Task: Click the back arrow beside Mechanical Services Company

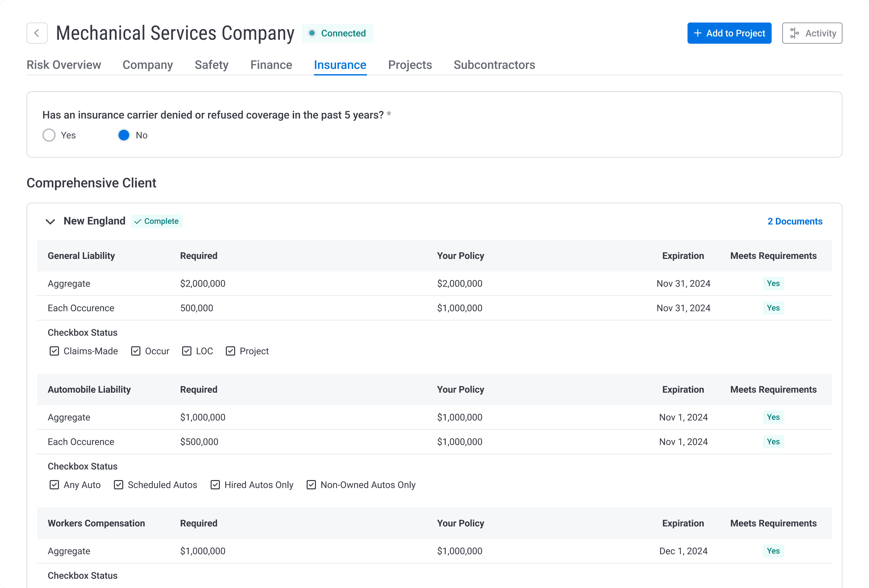Action: pyautogui.click(x=37, y=33)
